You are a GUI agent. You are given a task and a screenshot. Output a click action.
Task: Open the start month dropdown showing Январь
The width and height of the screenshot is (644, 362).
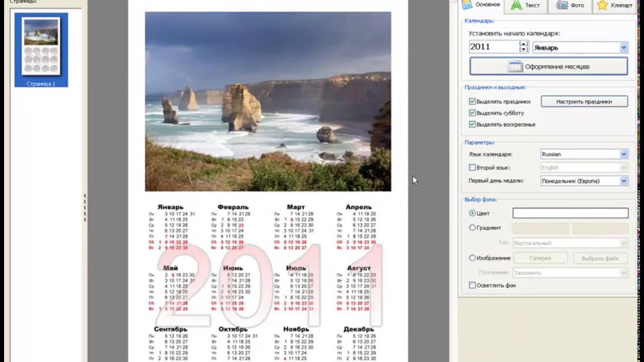click(580, 48)
